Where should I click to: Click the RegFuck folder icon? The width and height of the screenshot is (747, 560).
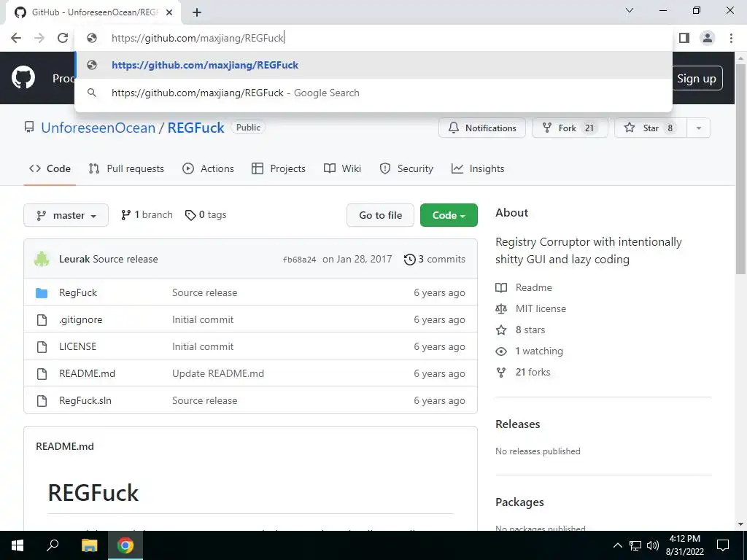(42, 292)
